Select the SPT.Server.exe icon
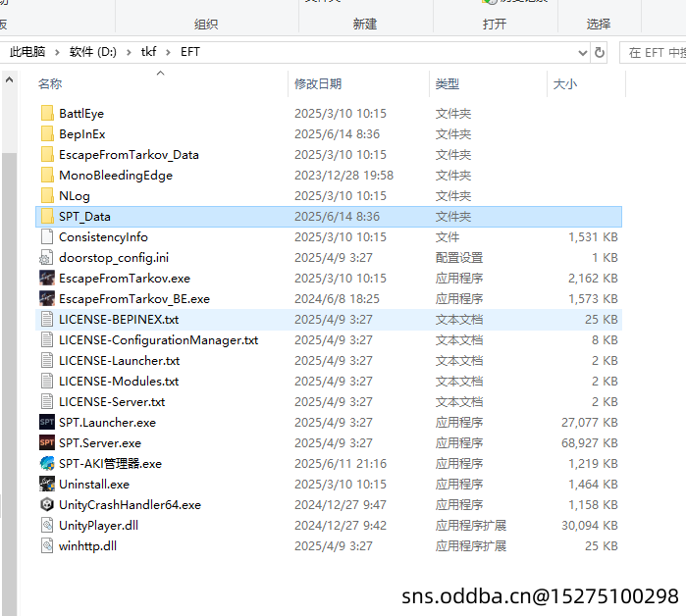The height and width of the screenshot is (616, 686). click(47, 442)
